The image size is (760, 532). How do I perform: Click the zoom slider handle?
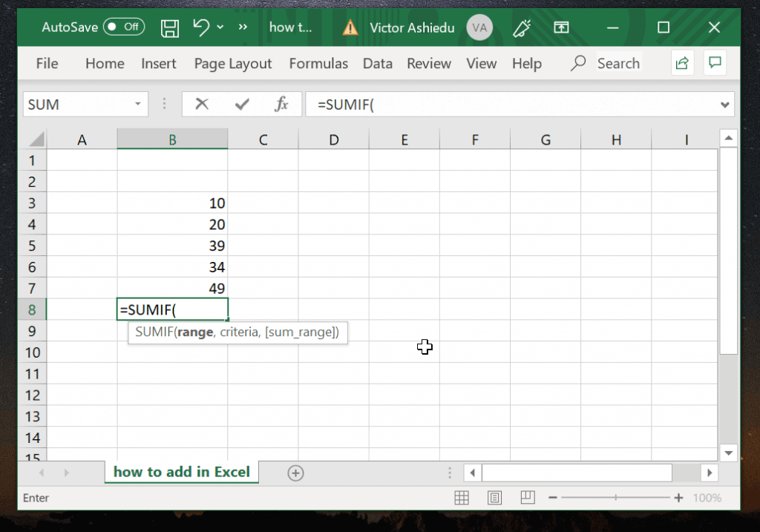point(615,498)
